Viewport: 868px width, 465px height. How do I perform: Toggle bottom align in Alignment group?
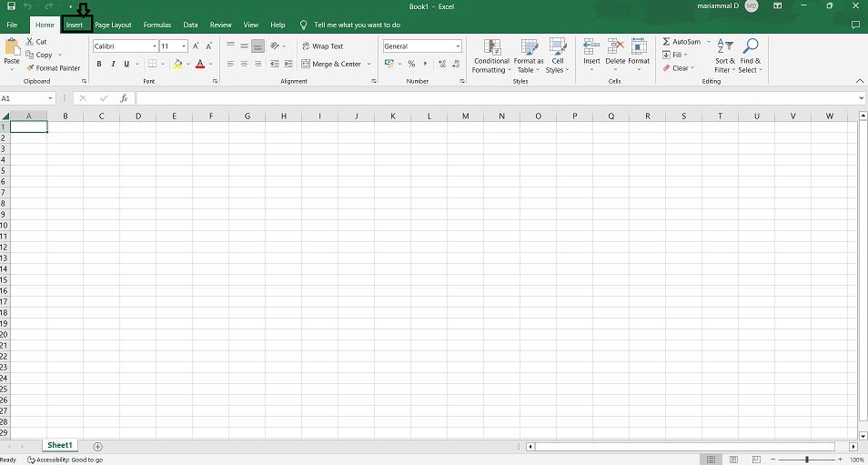click(257, 46)
